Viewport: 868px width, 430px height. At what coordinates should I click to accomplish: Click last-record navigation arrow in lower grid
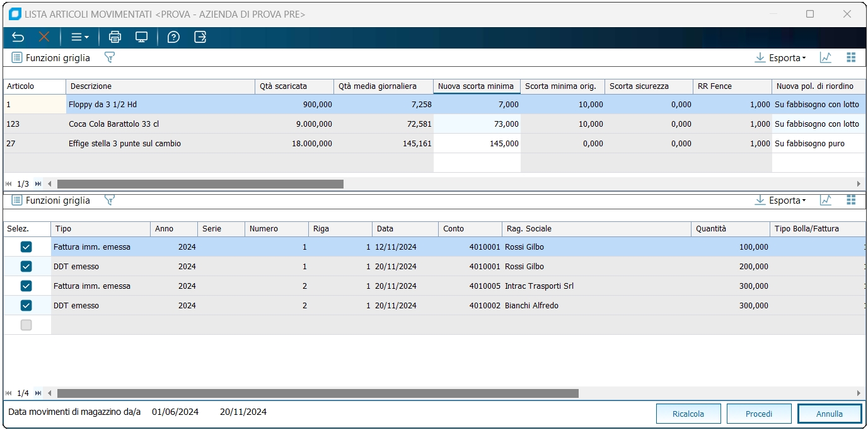click(38, 393)
